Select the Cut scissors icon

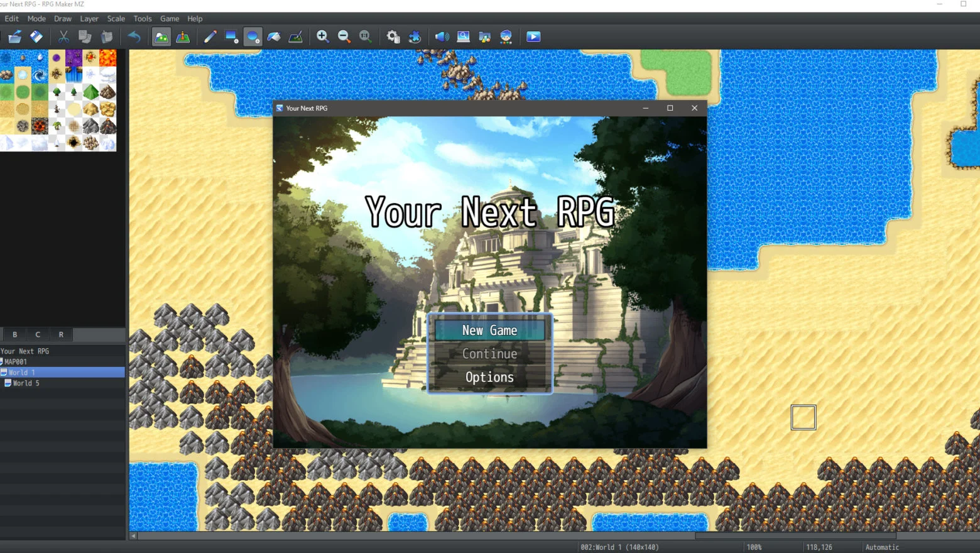click(63, 36)
